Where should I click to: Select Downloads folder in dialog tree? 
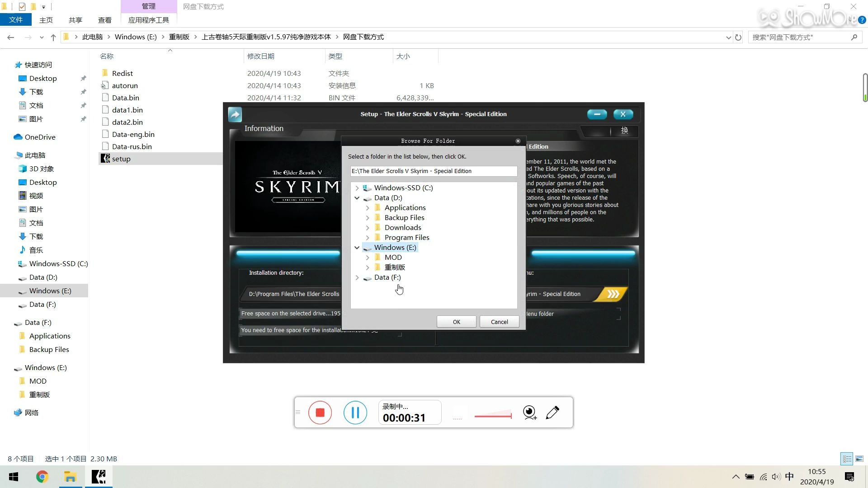pos(402,228)
